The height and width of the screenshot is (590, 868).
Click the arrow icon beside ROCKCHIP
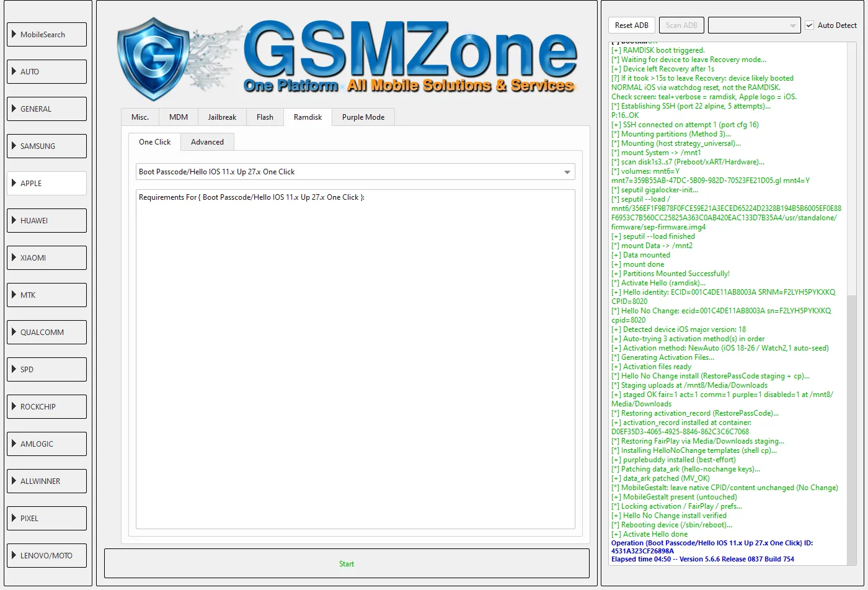point(14,406)
